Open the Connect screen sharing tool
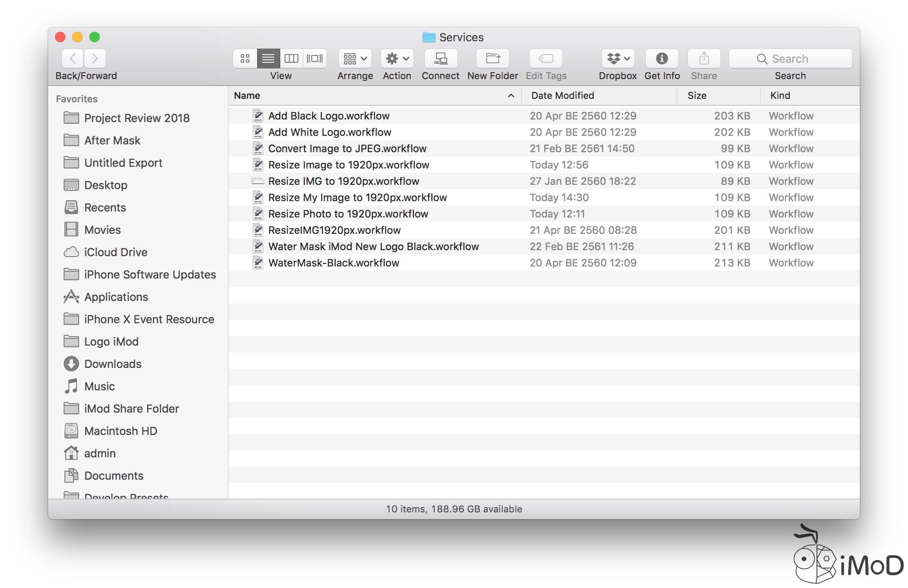The image size is (908, 588). point(440,58)
